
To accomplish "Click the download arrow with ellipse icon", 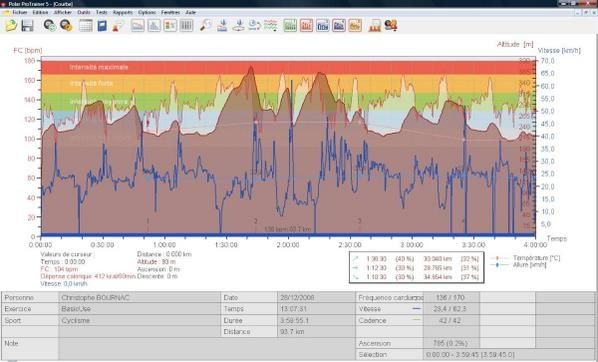I will pyautogui.click(x=238, y=26).
